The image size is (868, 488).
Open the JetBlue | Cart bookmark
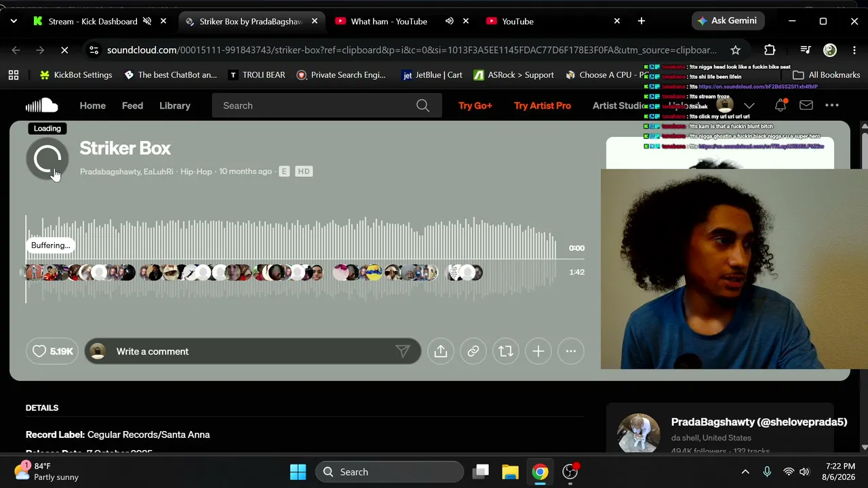(x=433, y=75)
